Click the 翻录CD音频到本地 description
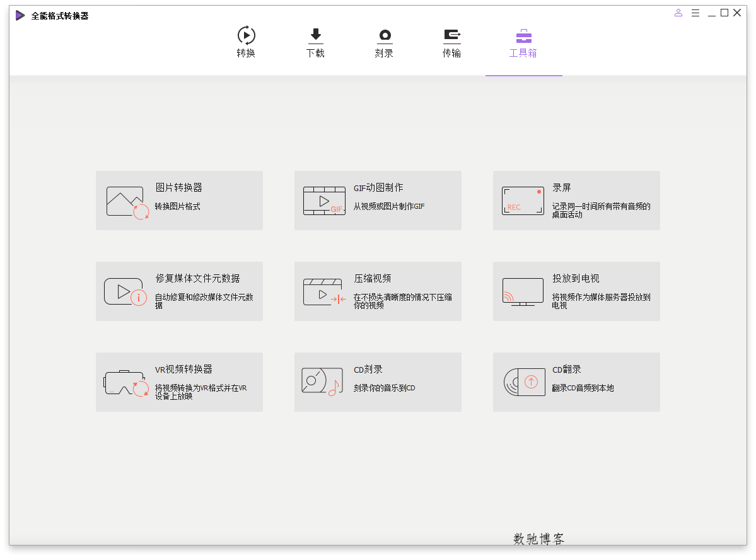The height and width of the screenshot is (560, 756). (583, 388)
